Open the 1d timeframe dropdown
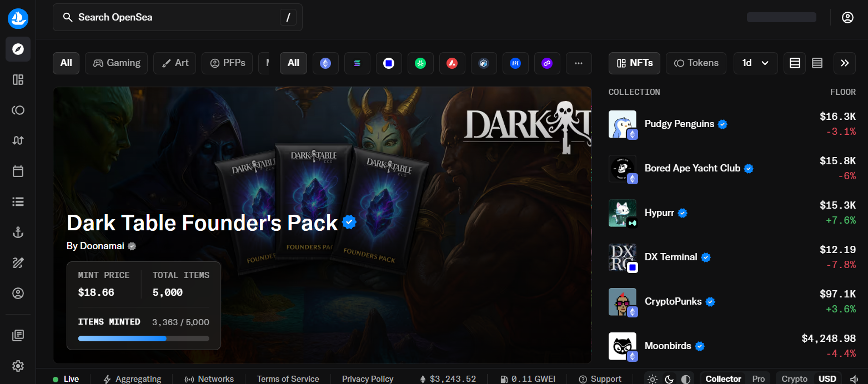 (x=755, y=63)
